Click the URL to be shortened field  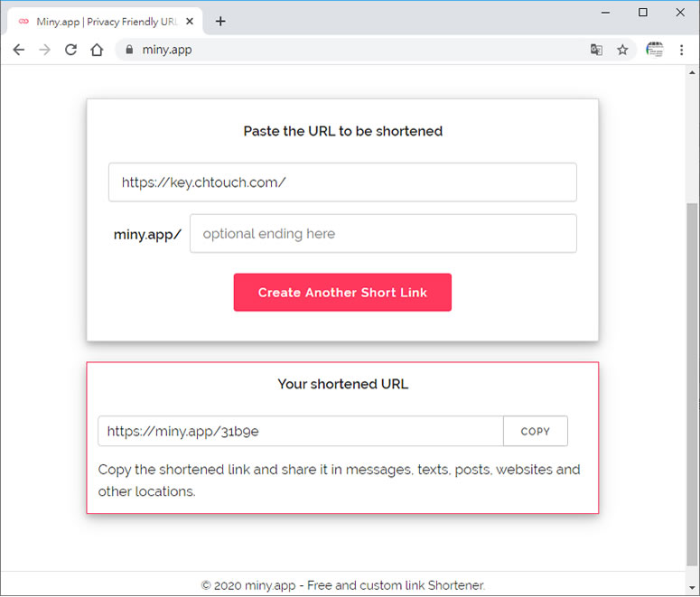point(342,182)
